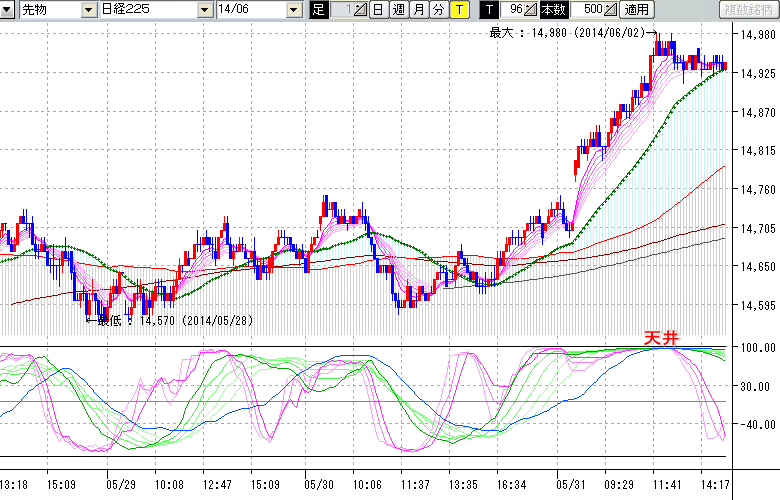Click the 本数 field showing 500
780x500 pixels.
point(590,10)
